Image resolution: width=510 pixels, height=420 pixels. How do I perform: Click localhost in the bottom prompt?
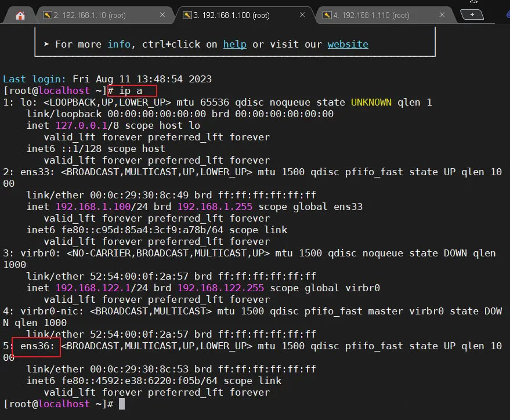pos(64,404)
